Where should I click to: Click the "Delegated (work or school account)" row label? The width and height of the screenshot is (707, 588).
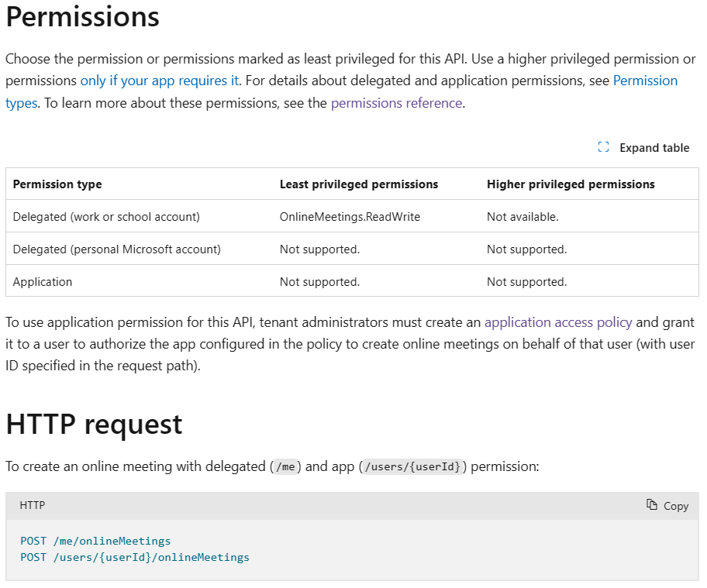[x=106, y=217]
